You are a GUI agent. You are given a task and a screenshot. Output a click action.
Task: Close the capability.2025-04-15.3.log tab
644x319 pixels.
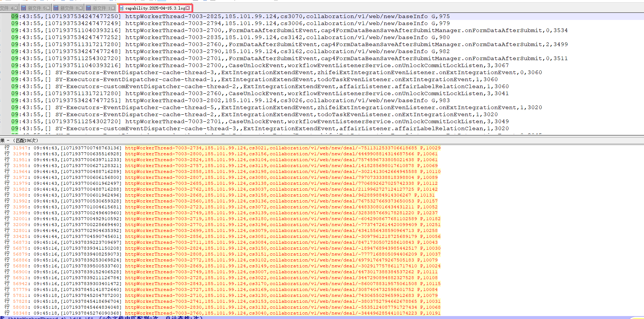pos(188,8)
